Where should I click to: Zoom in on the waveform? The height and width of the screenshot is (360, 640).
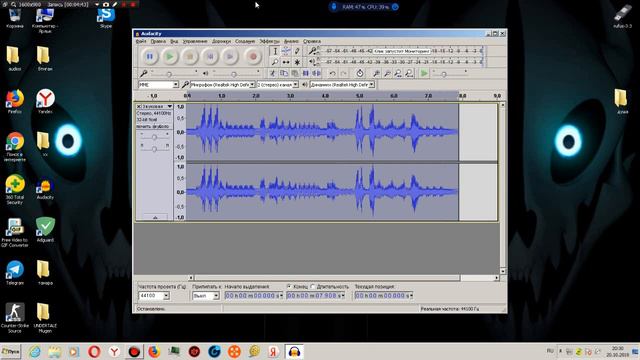click(376, 73)
